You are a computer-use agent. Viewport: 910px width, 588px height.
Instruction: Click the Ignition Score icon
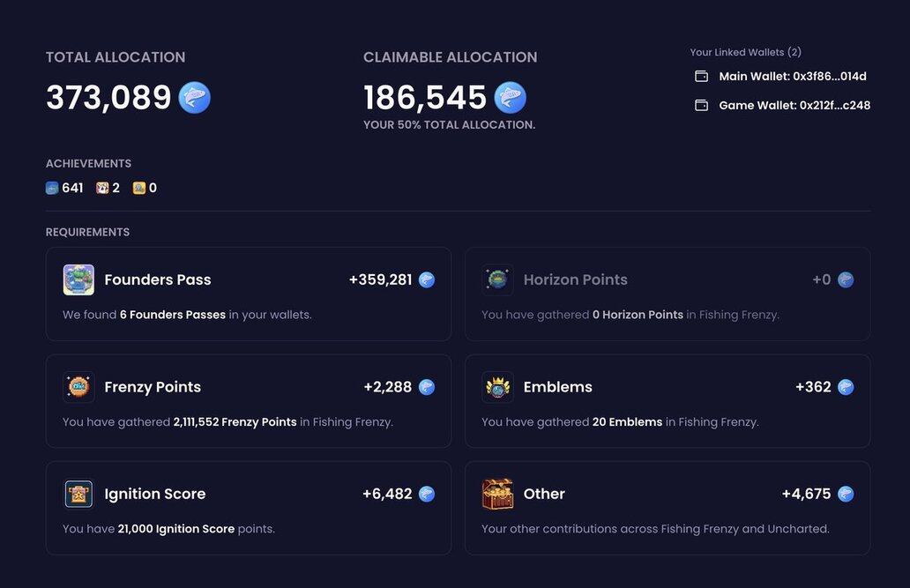(x=78, y=494)
